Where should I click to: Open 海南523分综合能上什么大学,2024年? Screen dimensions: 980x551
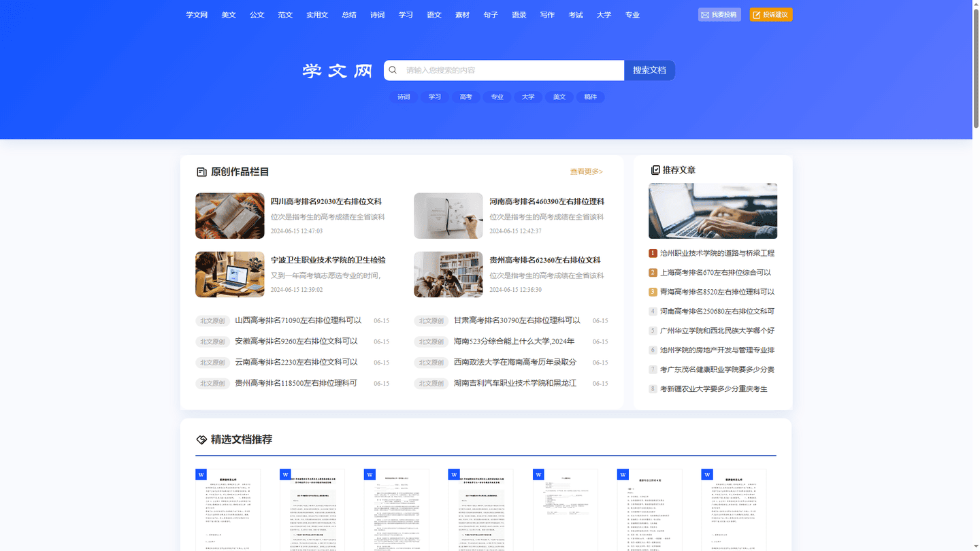514,341
